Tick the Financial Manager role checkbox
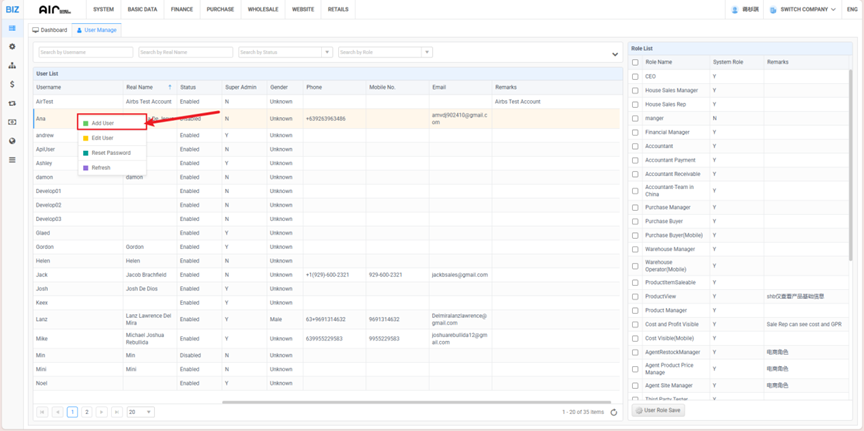 click(x=635, y=132)
